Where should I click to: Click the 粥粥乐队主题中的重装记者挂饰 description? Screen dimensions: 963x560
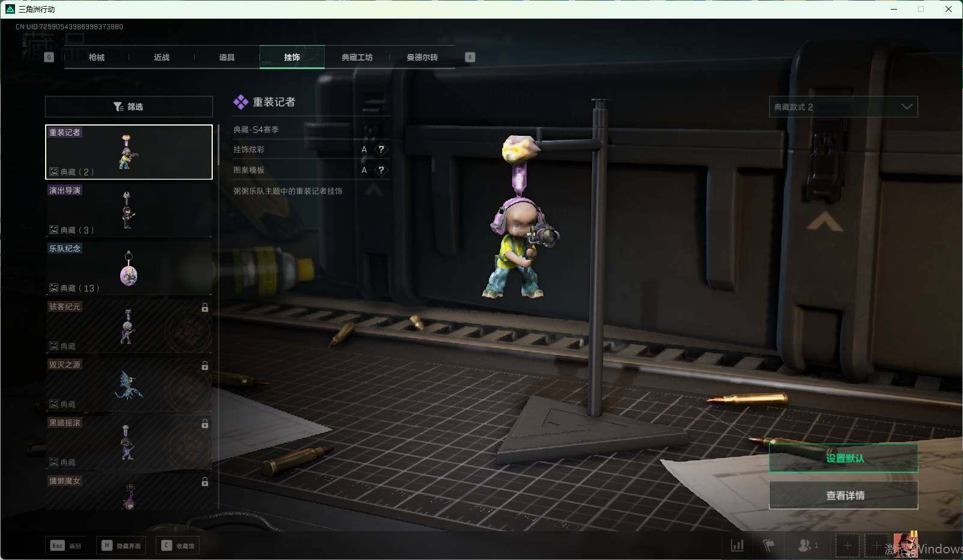(x=288, y=191)
